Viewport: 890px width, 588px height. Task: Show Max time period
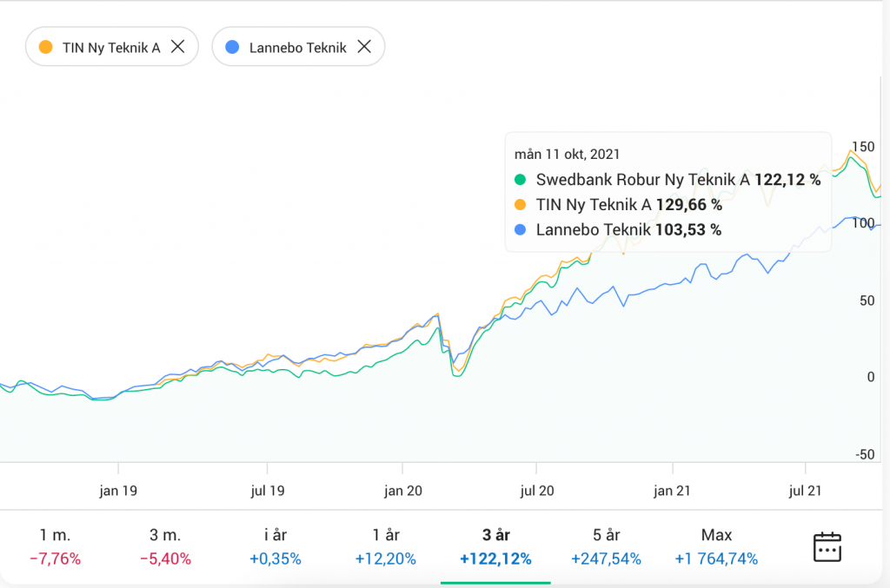[x=716, y=546]
